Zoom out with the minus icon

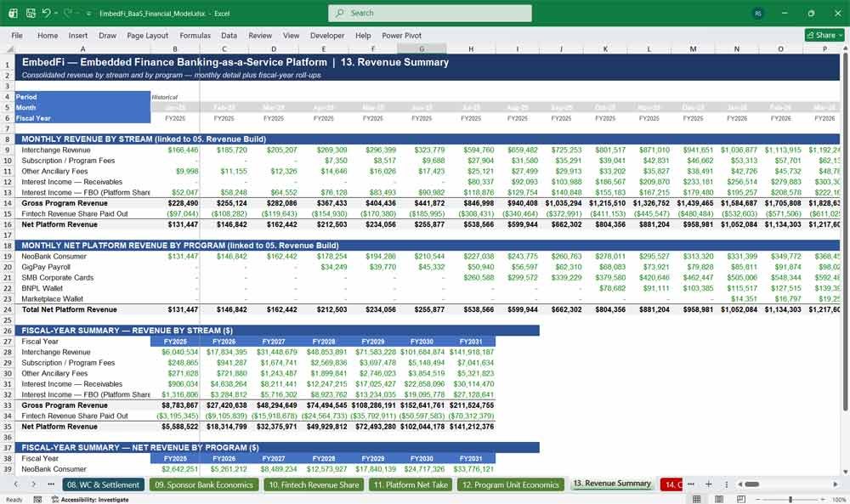click(758, 499)
